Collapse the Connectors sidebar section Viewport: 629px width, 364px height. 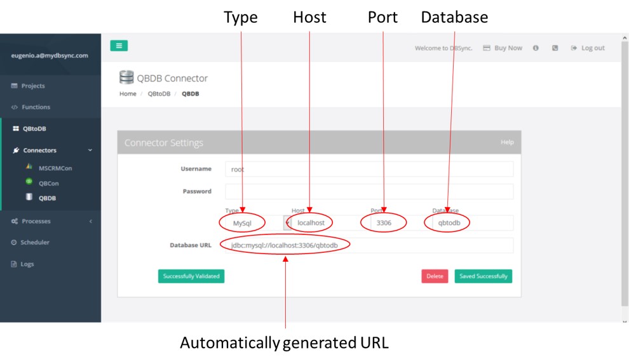tap(90, 151)
